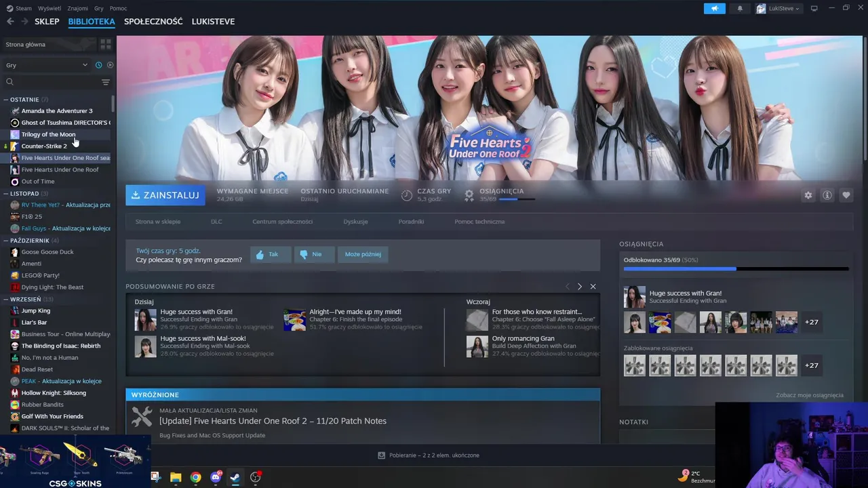Expand unlocked achievements +27 tile

click(812, 322)
